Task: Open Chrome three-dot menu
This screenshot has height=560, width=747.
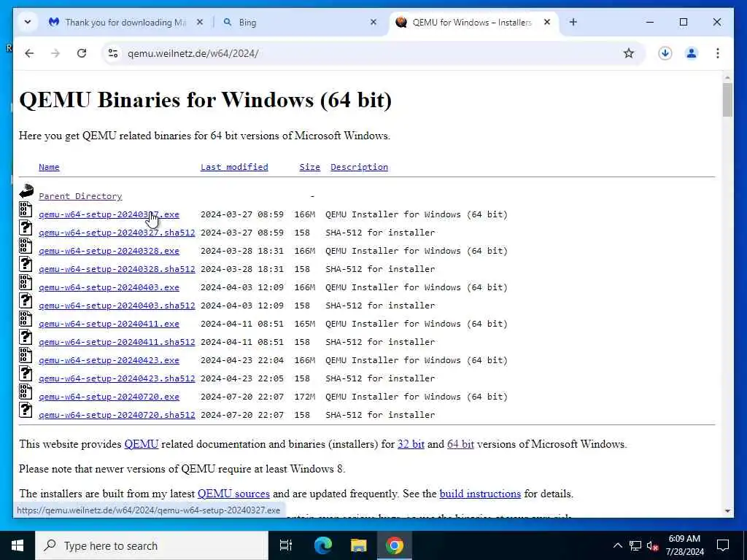Action: (x=718, y=53)
